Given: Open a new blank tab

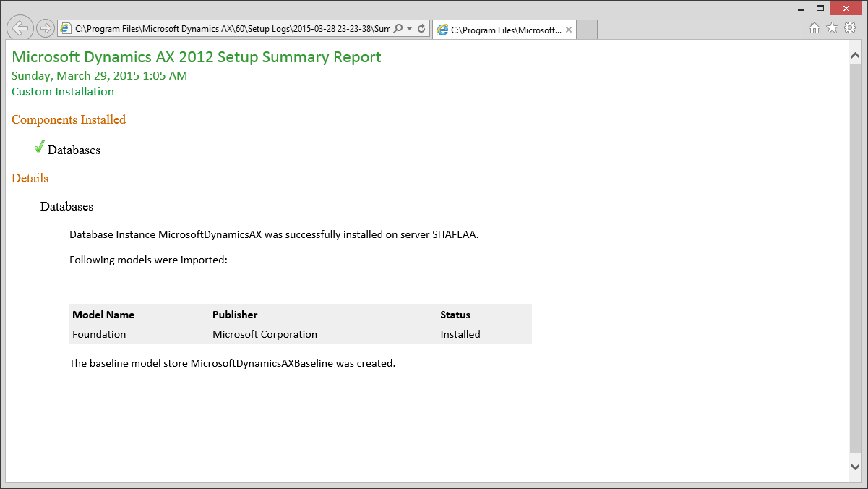Looking at the screenshot, I should coord(587,30).
